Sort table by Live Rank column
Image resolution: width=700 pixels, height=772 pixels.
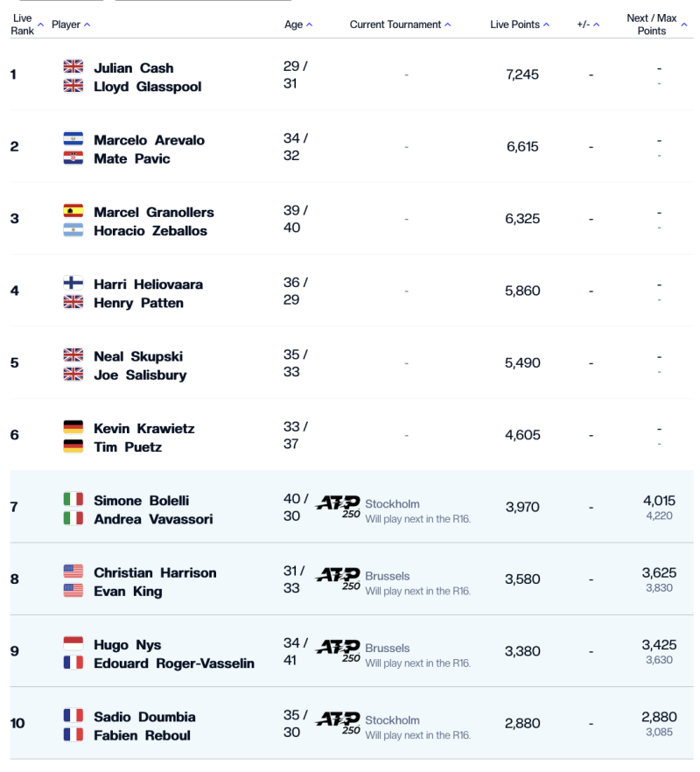click(x=23, y=25)
